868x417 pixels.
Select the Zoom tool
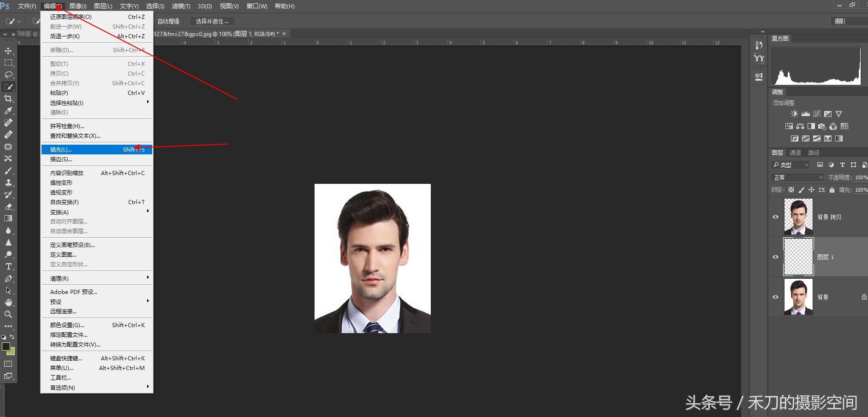click(8, 314)
